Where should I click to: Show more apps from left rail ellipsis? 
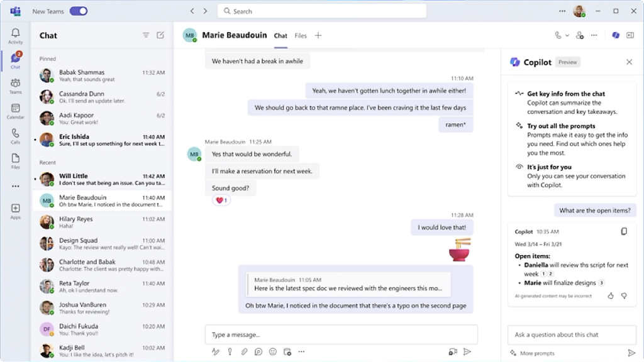(x=16, y=186)
